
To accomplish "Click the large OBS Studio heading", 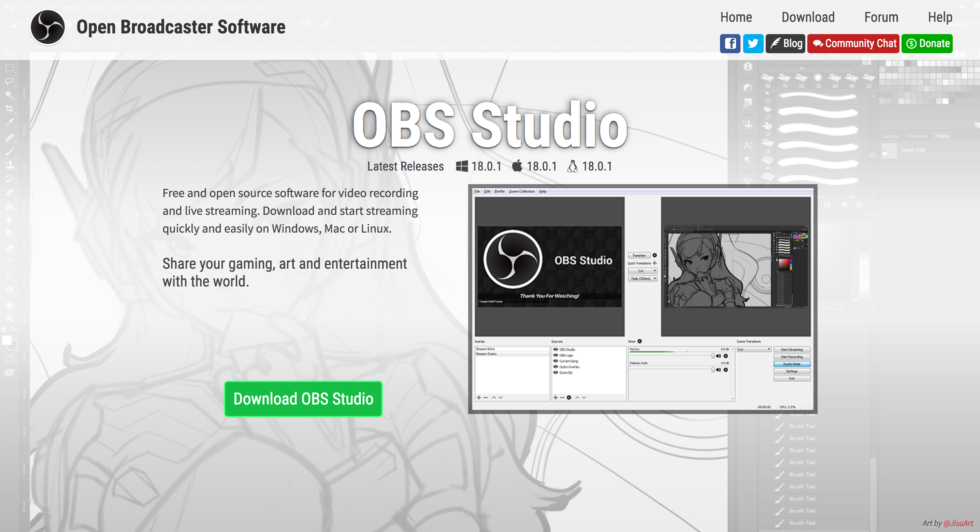I will coord(490,125).
